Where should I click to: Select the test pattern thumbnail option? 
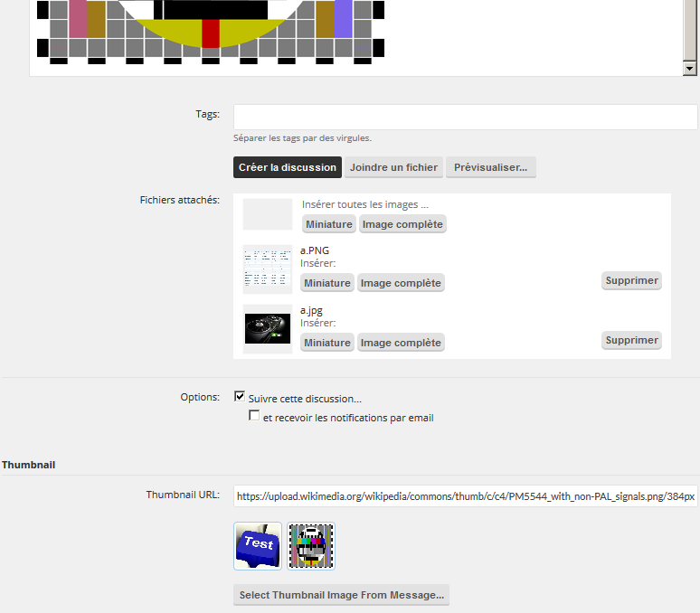[311, 546]
